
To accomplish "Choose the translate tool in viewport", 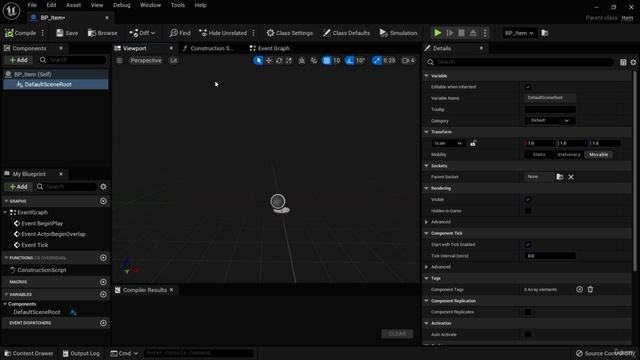I will tap(269, 60).
